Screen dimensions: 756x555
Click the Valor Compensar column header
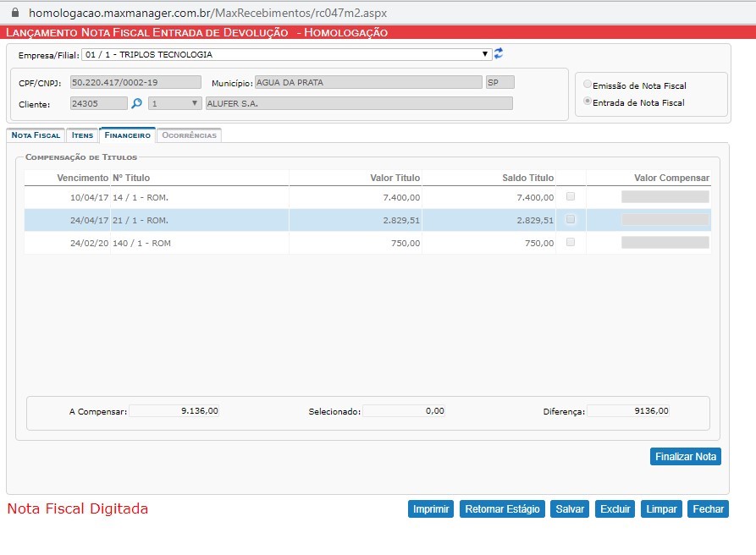coord(671,178)
